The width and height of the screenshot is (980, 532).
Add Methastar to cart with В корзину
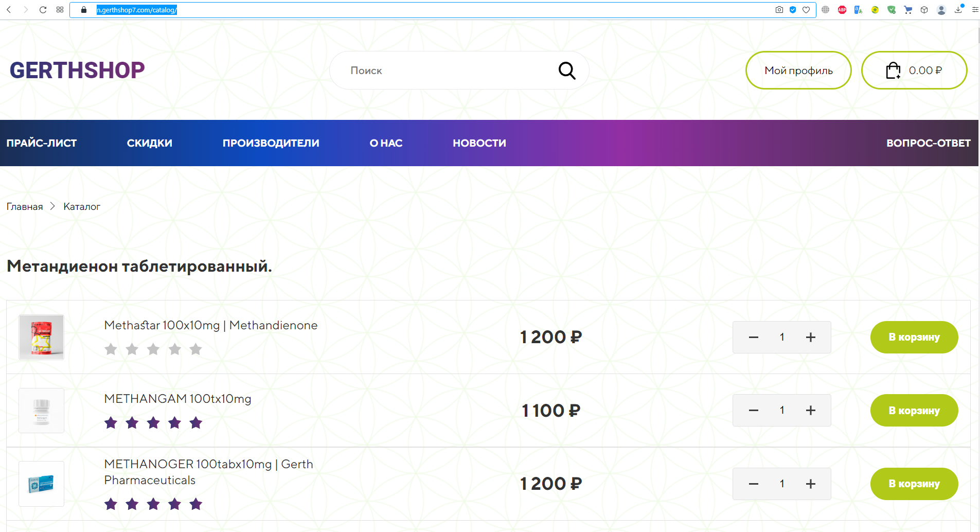[914, 338]
